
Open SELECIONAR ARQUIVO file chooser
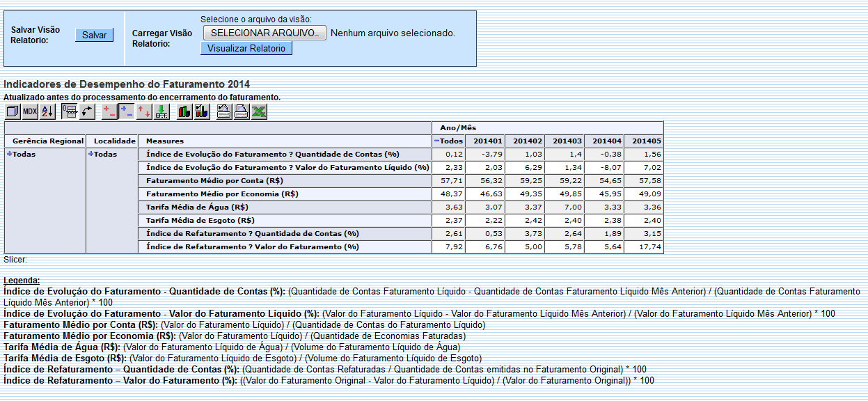[264, 33]
